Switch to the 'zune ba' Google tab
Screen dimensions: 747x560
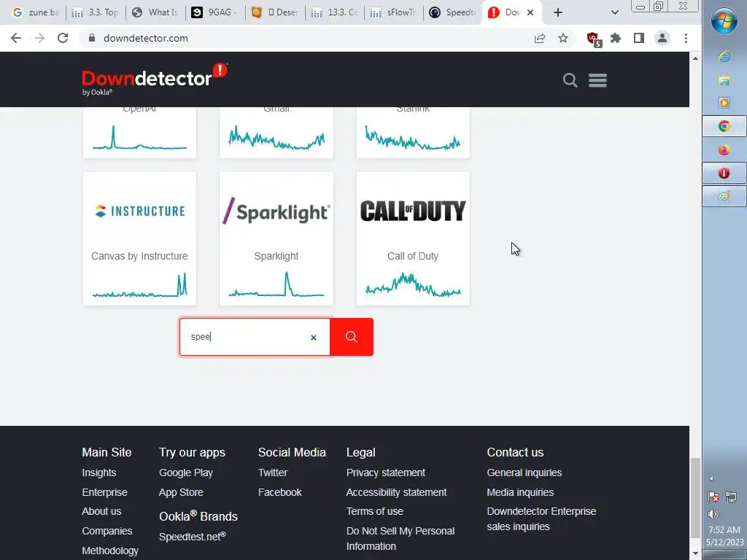click(x=35, y=12)
